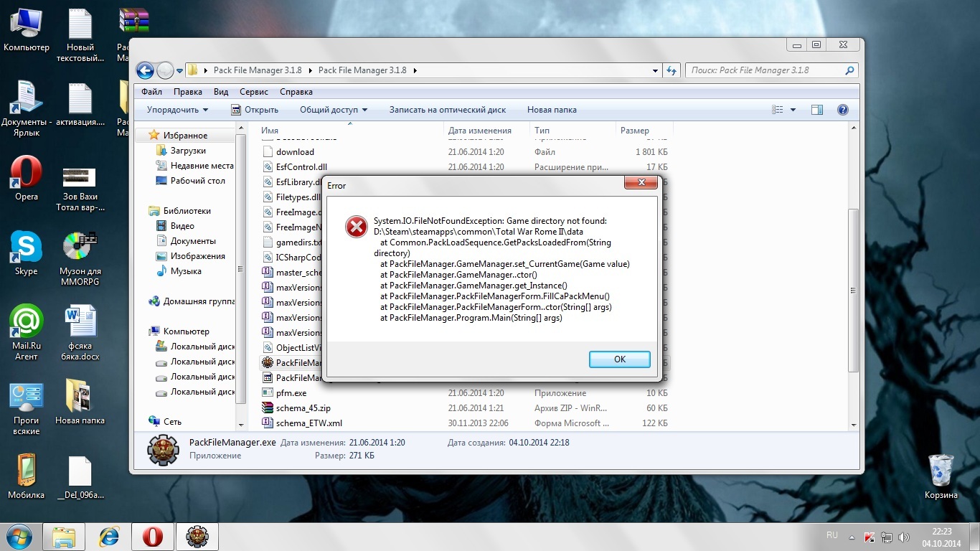The height and width of the screenshot is (551, 980).
Task: Click Pack File Manager taskbar icon
Action: (197, 537)
